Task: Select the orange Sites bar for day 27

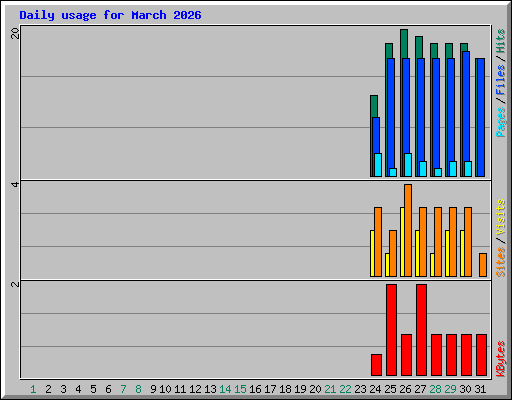Action: (x=423, y=242)
